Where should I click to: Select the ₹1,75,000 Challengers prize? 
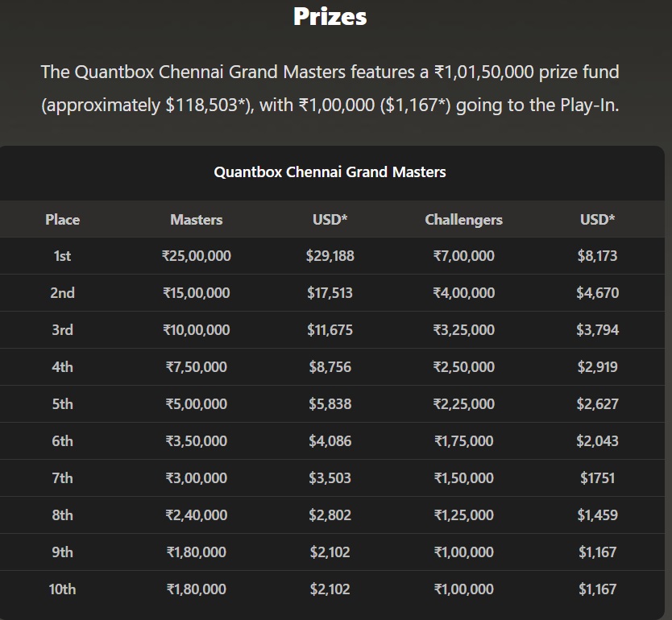463,441
